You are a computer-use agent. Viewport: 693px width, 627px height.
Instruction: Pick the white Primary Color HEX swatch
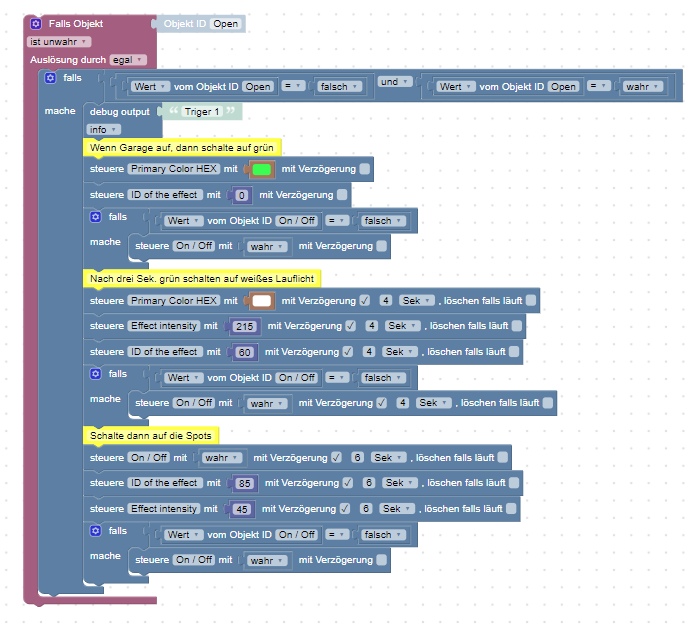(x=262, y=301)
